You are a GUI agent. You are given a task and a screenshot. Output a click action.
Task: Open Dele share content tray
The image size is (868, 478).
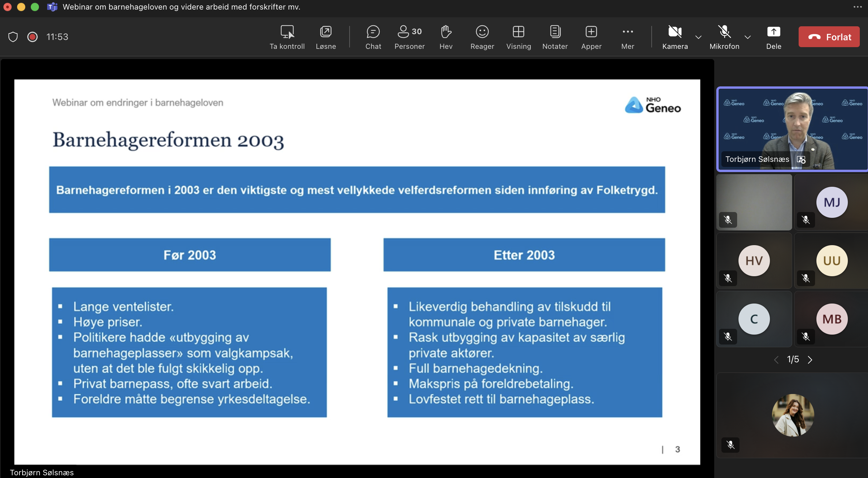click(x=773, y=37)
